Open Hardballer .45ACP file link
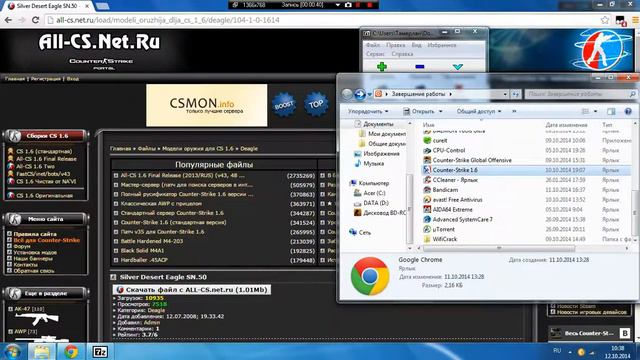Image resolution: width=640 pixels, height=360 pixels. [x=144, y=260]
